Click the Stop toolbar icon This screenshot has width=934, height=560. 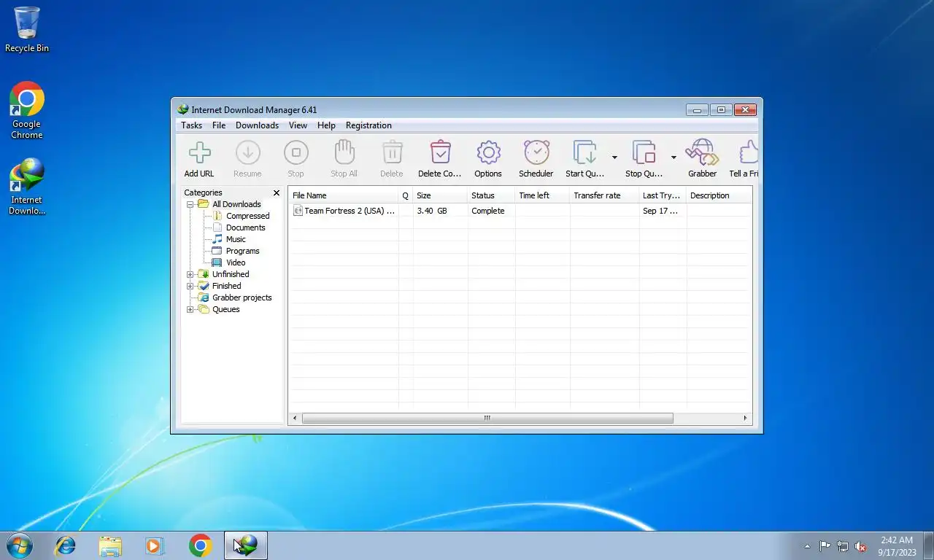[x=296, y=152]
